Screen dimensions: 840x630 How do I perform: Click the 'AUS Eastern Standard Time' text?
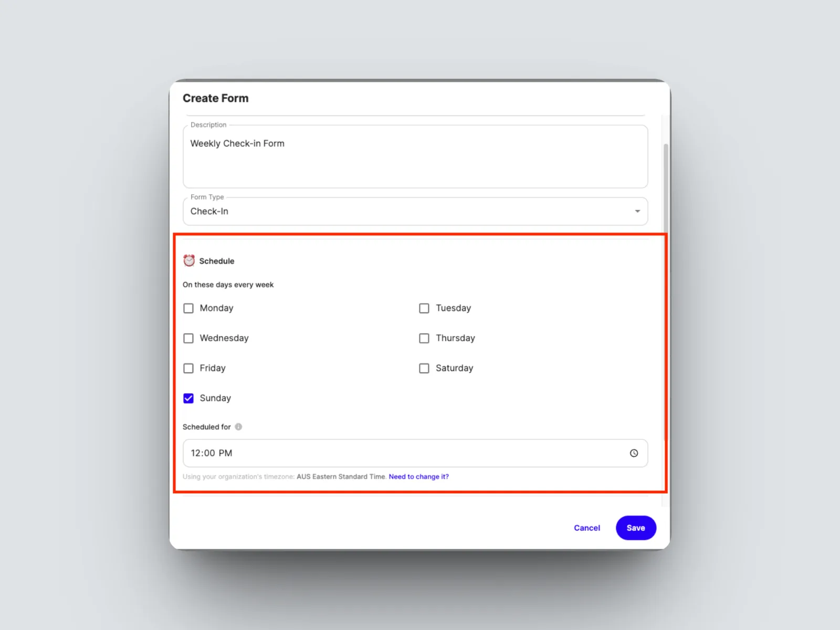tap(341, 477)
